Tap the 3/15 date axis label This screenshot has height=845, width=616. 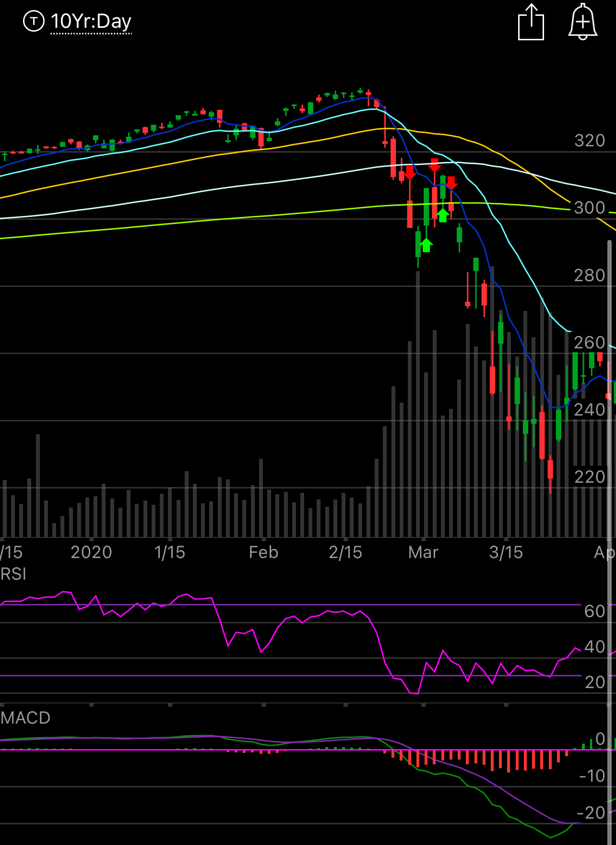pos(506,552)
